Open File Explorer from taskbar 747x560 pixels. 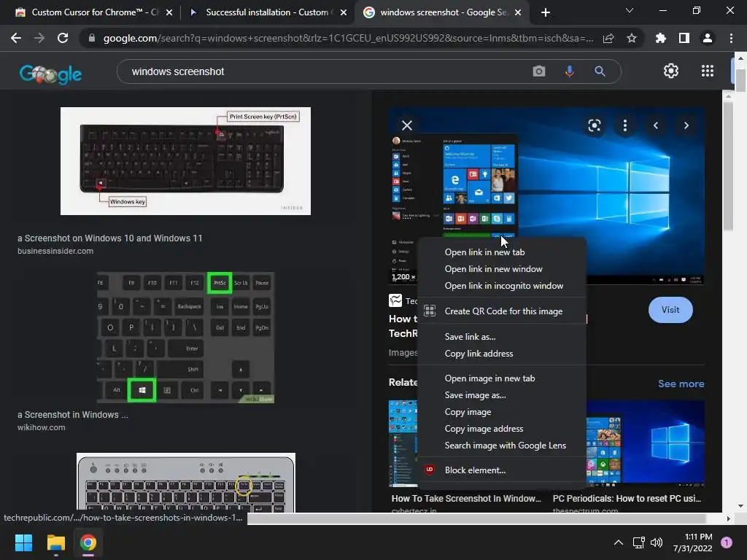(55, 542)
